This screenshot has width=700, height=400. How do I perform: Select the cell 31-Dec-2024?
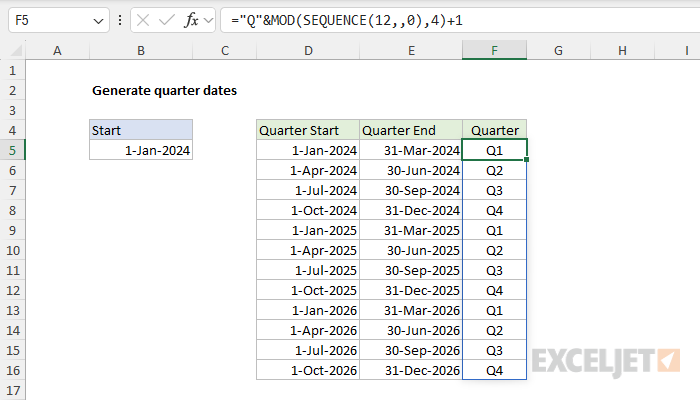pos(411,210)
